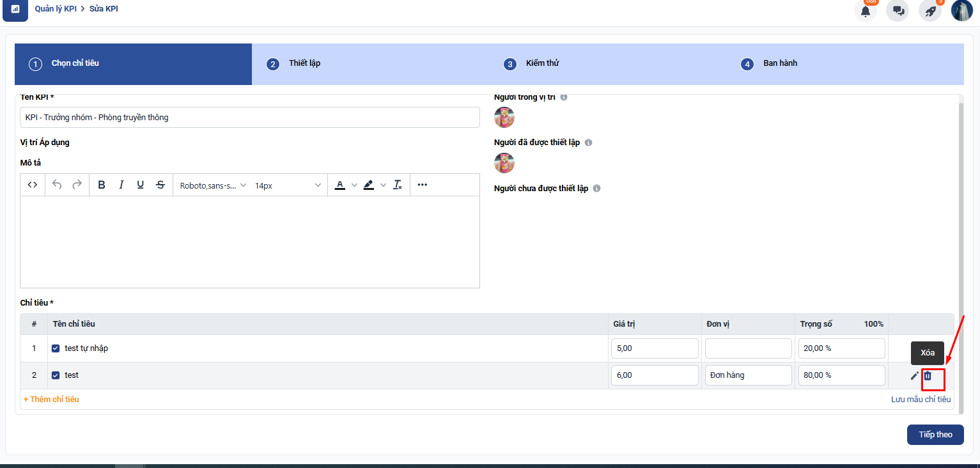Click the bold formatting icon

click(102, 185)
